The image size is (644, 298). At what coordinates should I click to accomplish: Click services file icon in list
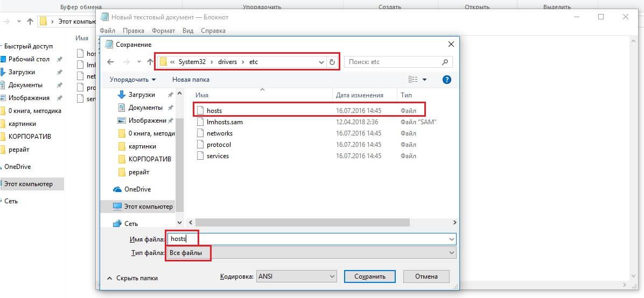[200, 156]
